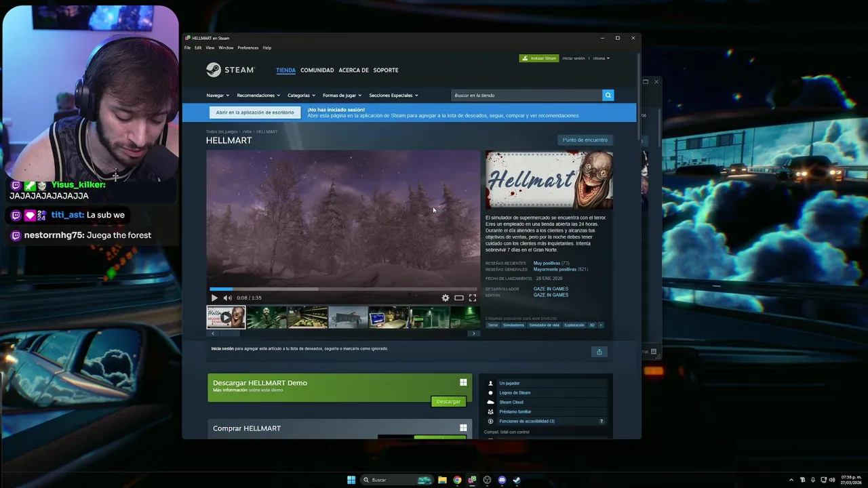The height and width of the screenshot is (488, 868).
Task: Click the share icon button below media
Action: pos(599,351)
